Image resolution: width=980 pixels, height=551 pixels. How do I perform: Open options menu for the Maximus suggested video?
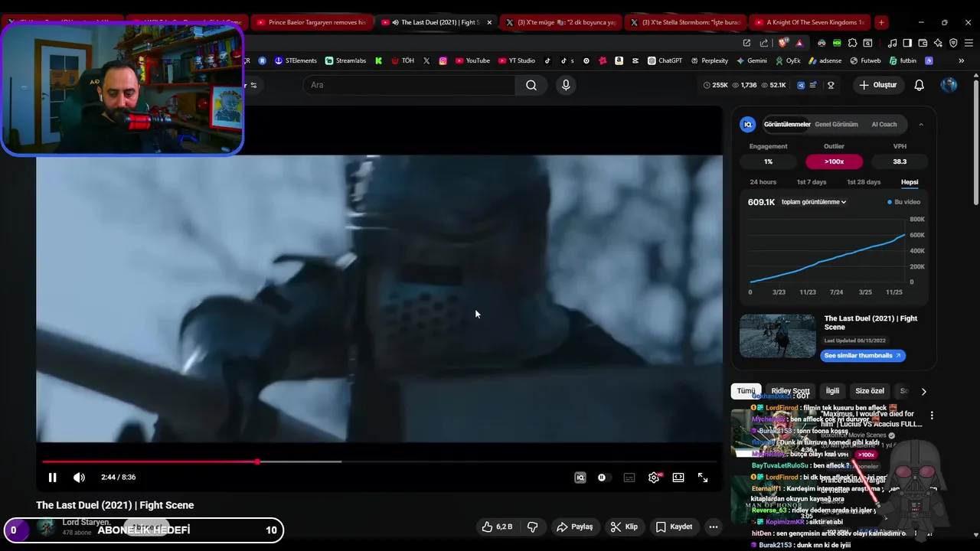coord(932,416)
